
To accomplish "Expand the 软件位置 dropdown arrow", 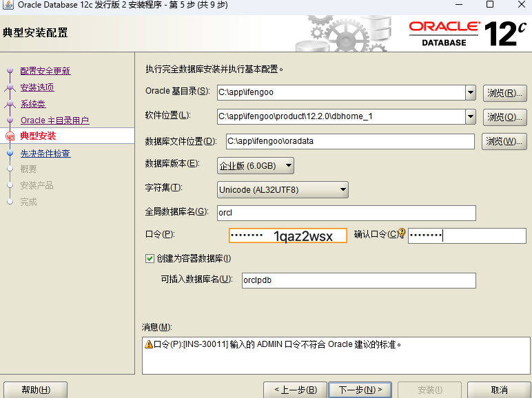I will tap(471, 116).
